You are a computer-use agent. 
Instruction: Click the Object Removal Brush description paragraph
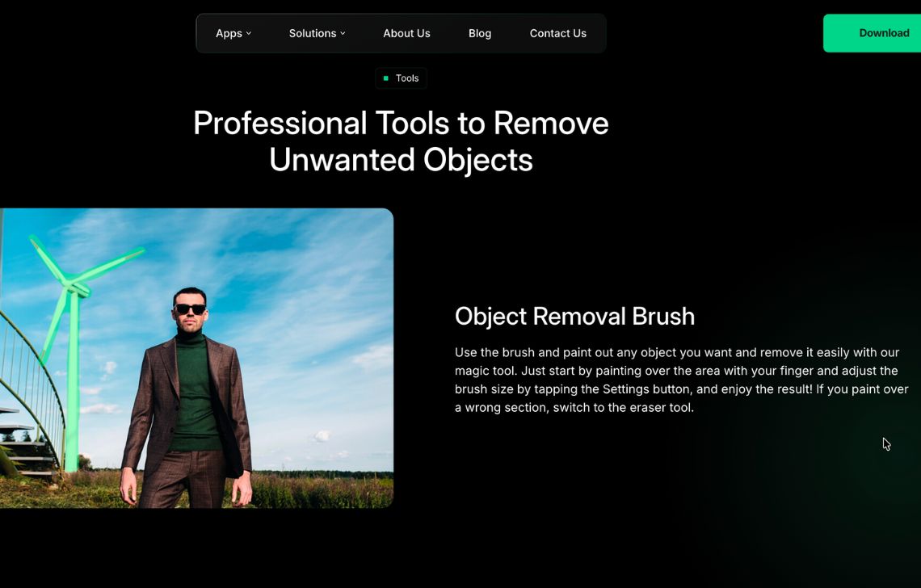point(681,380)
